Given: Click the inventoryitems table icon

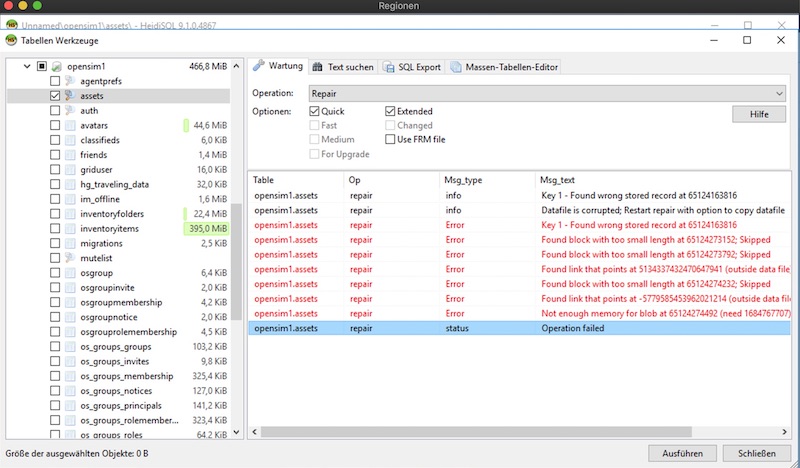Looking at the screenshot, I should tap(71, 229).
